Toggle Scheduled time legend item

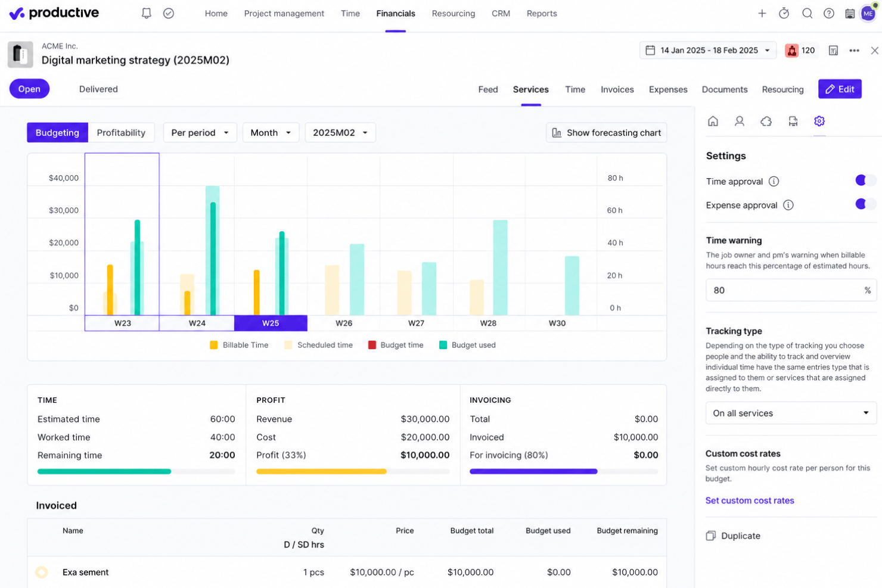(319, 345)
